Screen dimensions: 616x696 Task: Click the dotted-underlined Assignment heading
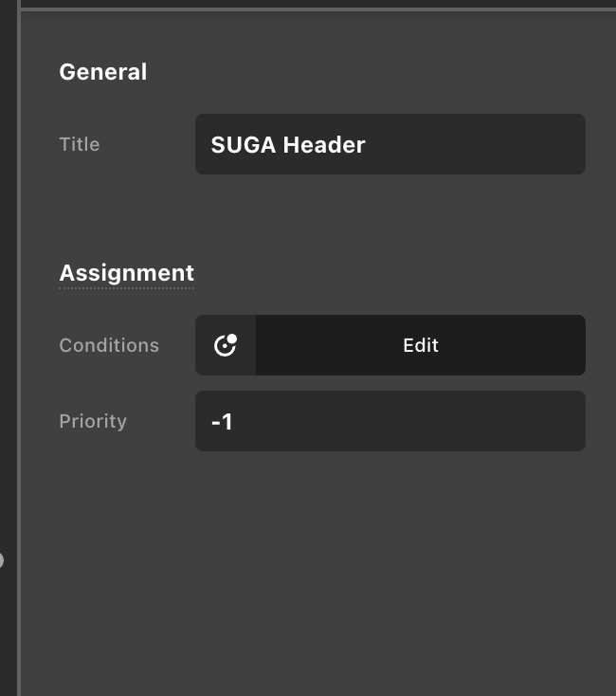(126, 273)
